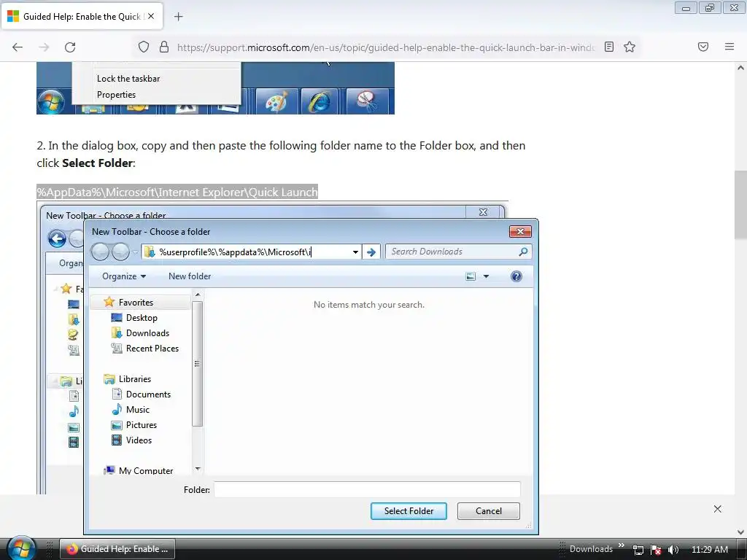Select Recent Places in Favorites
747x560 pixels.
click(152, 348)
